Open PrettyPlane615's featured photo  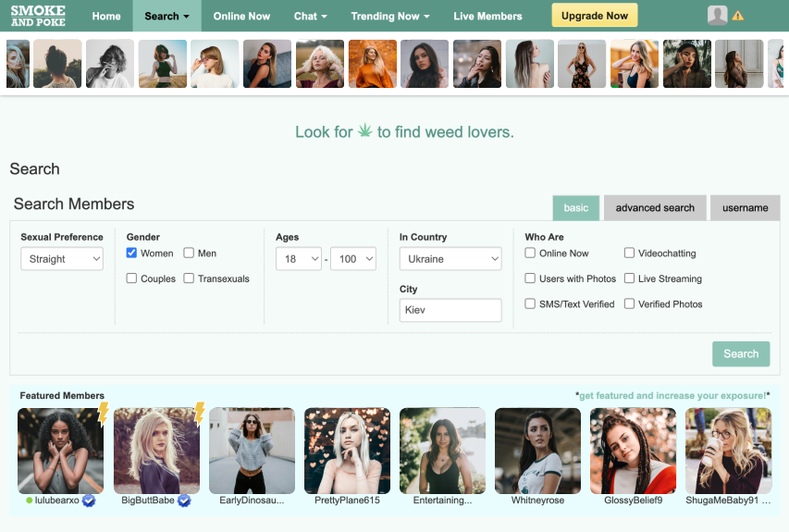pyautogui.click(x=347, y=451)
